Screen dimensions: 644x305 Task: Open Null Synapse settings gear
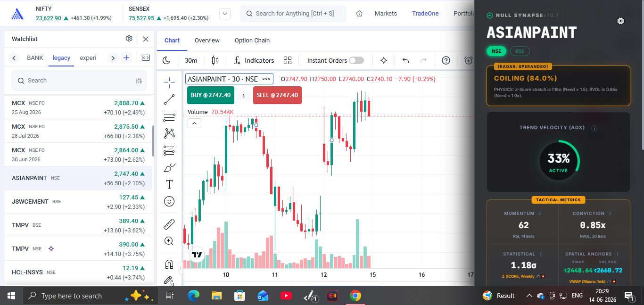click(x=620, y=21)
